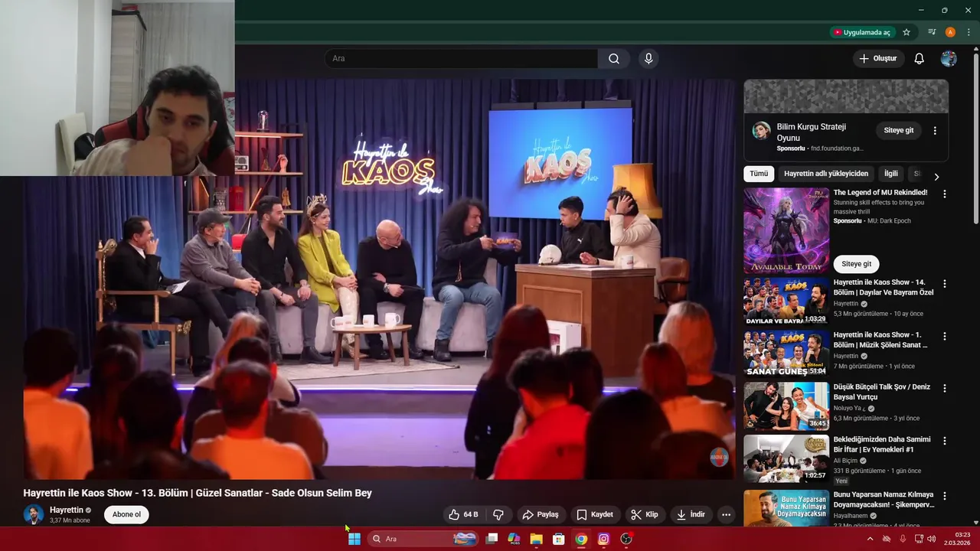Viewport: 980px width, 551px height.
Task: Click the Kaydet save button
Action: 595,514
